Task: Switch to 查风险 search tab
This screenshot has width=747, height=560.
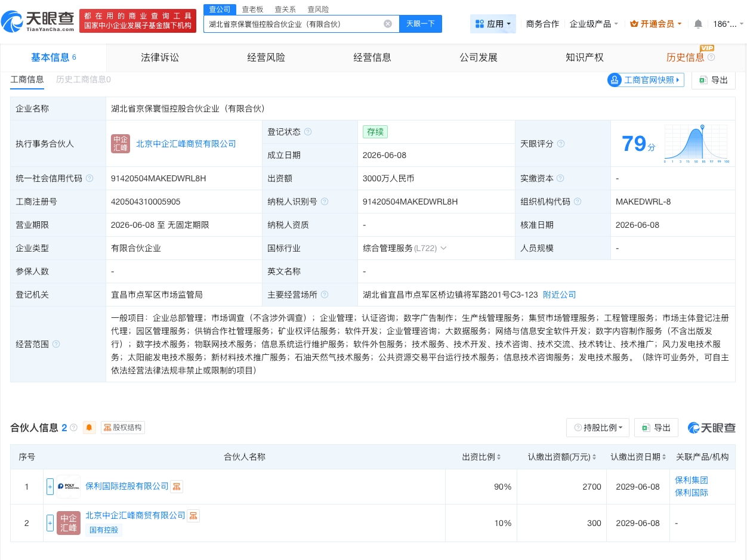Action: point(318,10)
